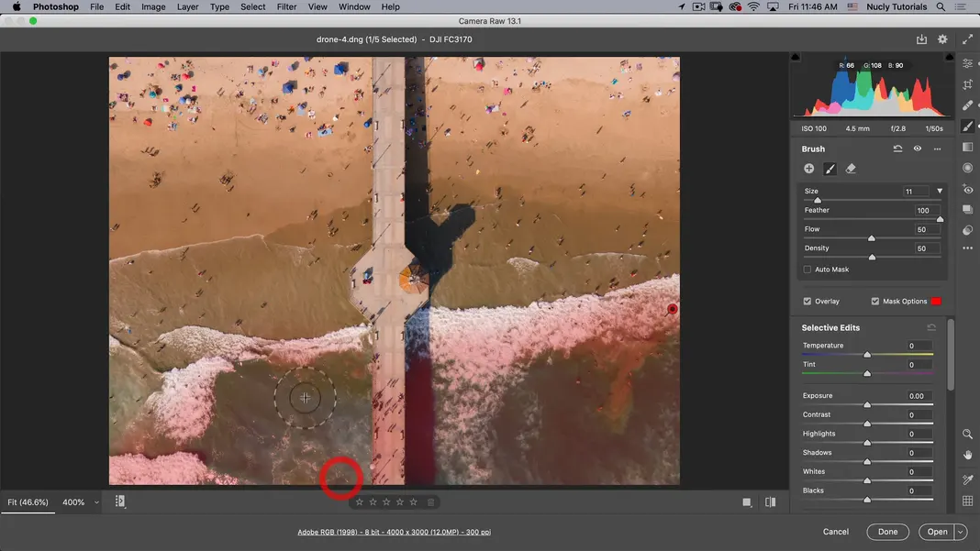The width and height of the screenshot is (980, 551).
Task: Reset Selective Edits with curved arrow
Action: coord(931,327)
